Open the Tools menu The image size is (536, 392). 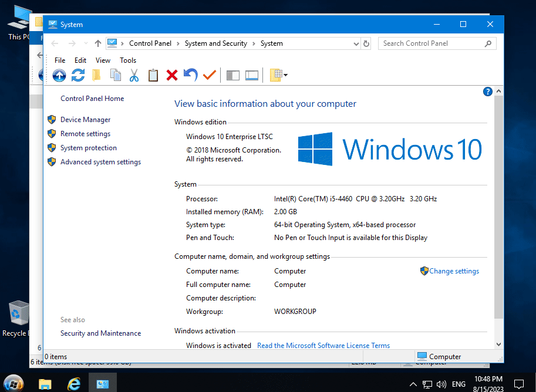pyautogui.click(x=128, y=60)
